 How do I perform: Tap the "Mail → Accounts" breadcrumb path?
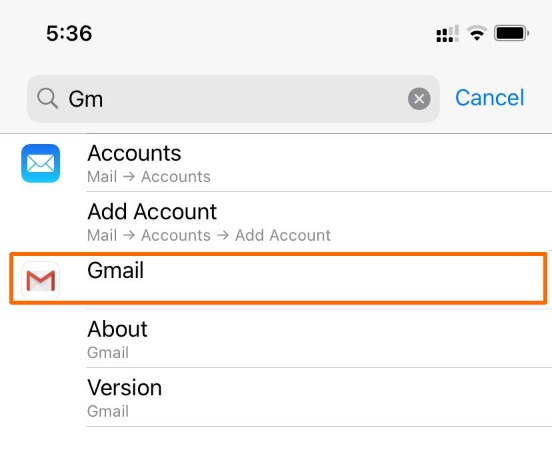[x=149, y=177]
